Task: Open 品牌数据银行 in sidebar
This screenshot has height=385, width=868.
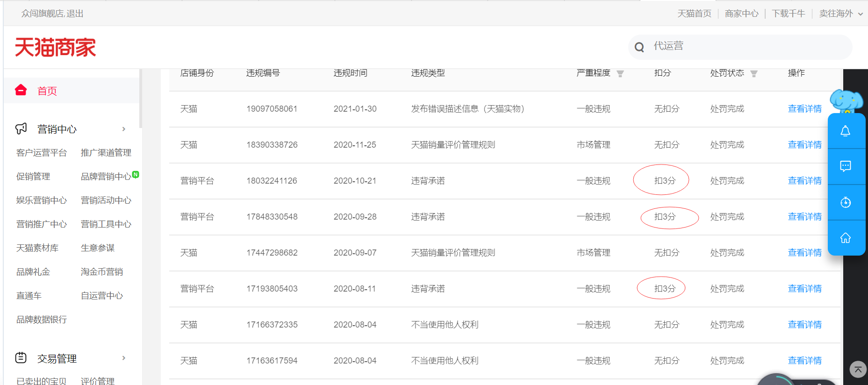Action: tap(42, 320)
